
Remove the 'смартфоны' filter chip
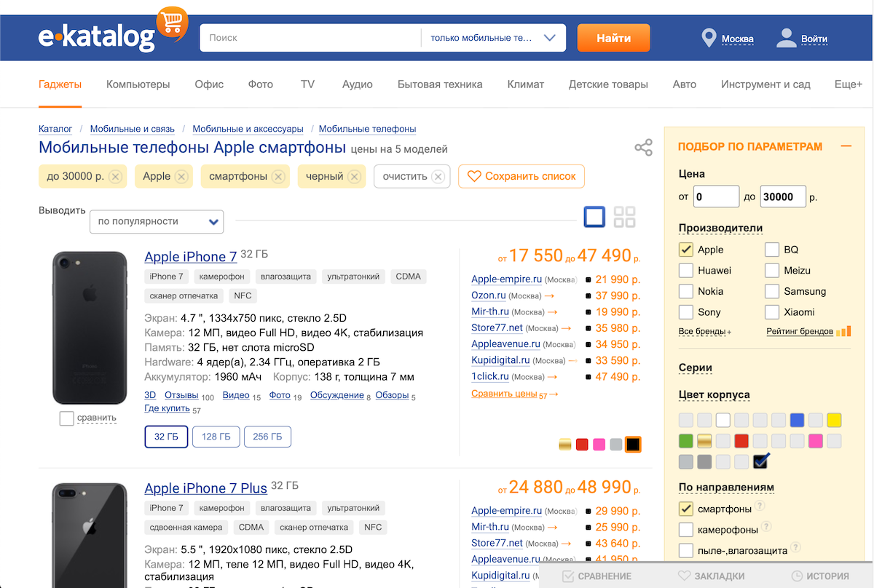[x=278, y=176]
